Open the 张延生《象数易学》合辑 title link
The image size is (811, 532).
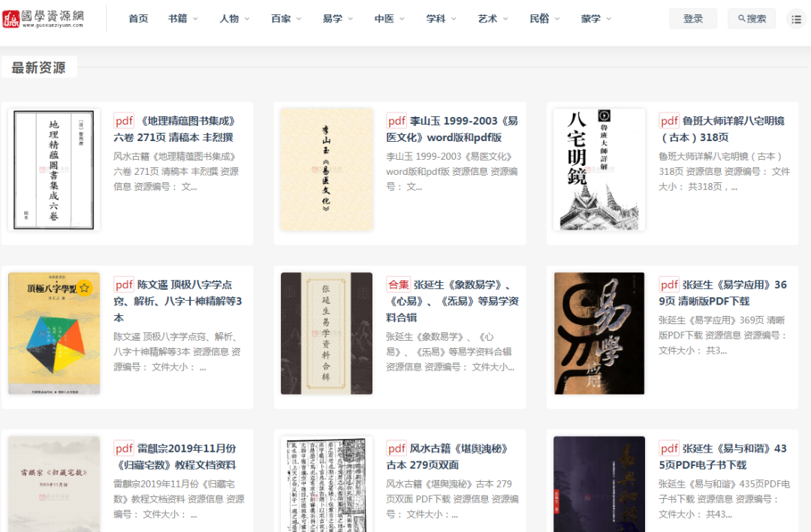click(453, 301)
